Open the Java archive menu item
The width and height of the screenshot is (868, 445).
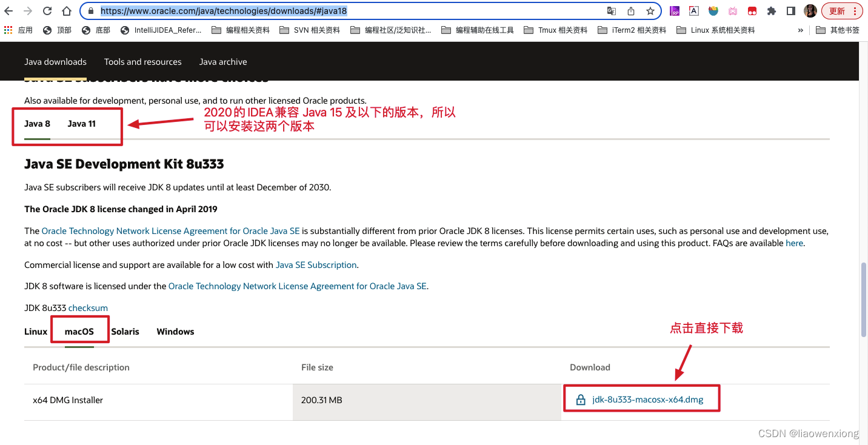pyautogui.click(x=222, y=61)
